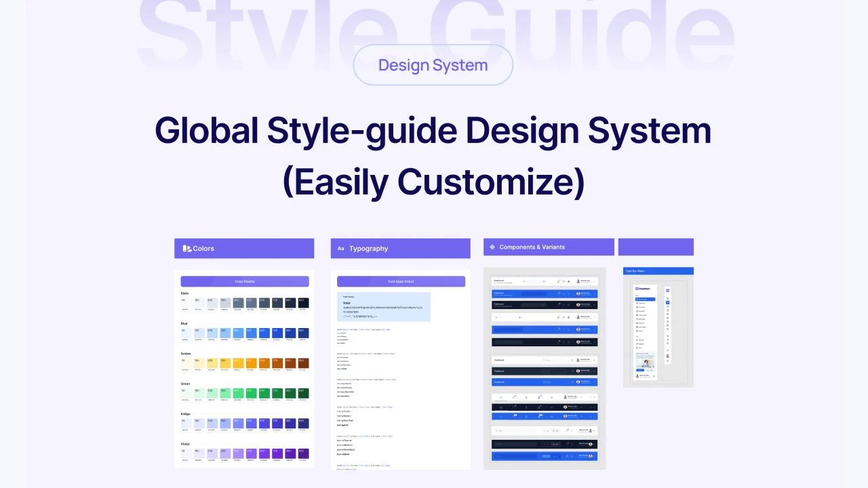Viewport: 868px width, 488px height.
Task: Pick the Green 500 color swatch
Action: point(251,393)
